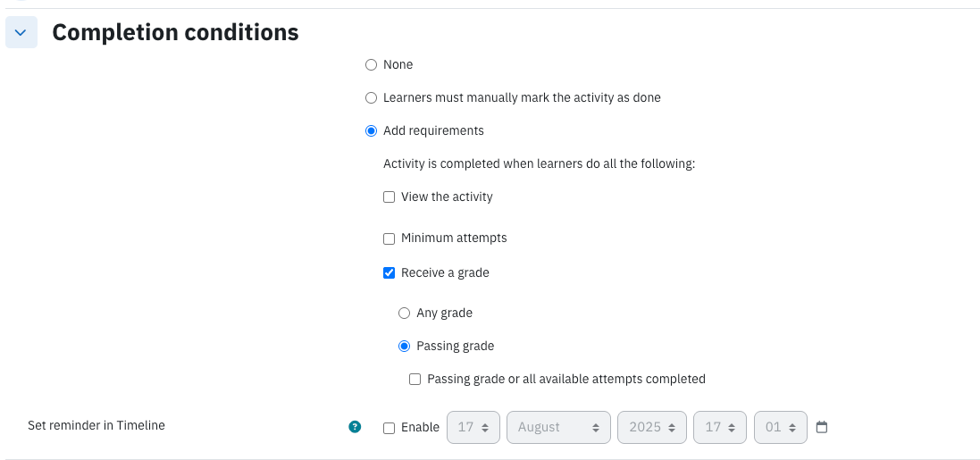The image size is (980, 460).
Task: Open the minute dropdown showing 01
Action: tap(781, 428)
